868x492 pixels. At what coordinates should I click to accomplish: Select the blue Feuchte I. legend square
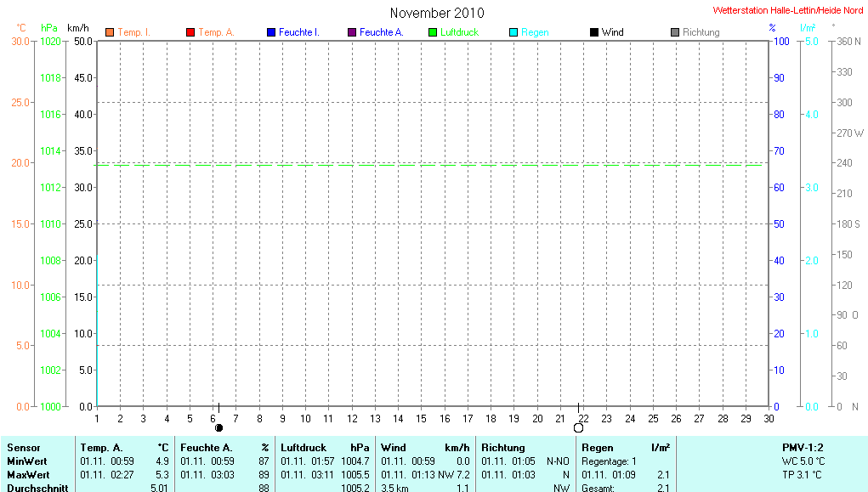[271, 32]
